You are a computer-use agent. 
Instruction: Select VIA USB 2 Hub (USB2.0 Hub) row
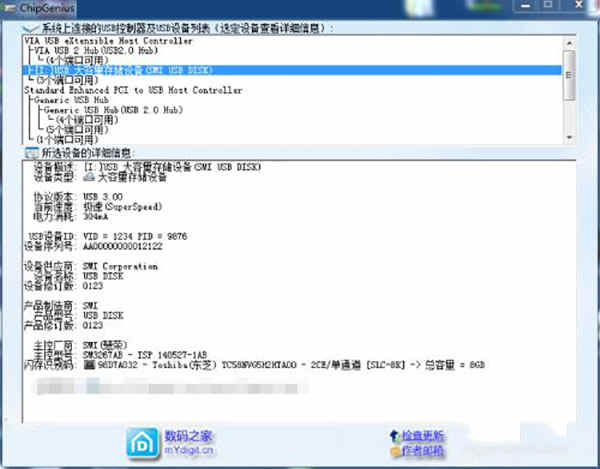coord(96,50)
